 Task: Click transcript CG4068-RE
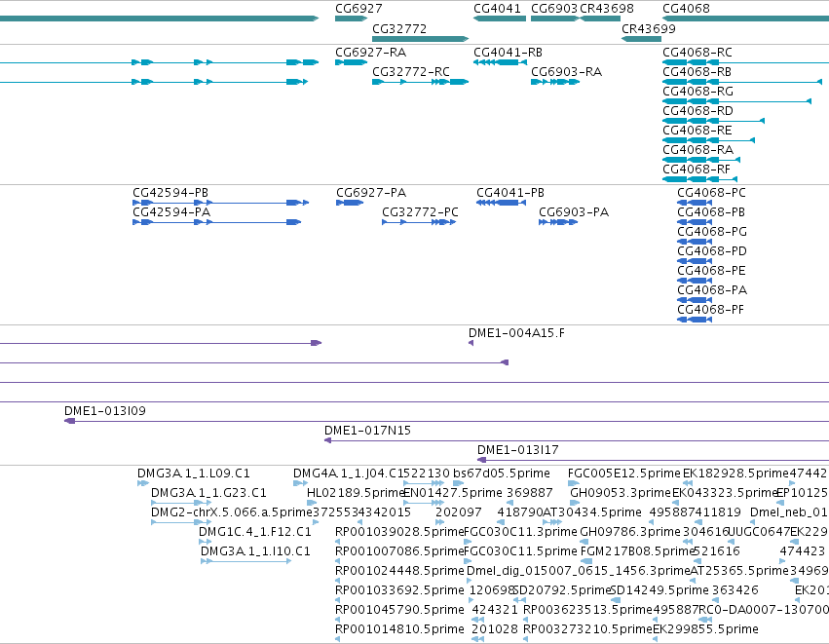[x=697, y=131]
